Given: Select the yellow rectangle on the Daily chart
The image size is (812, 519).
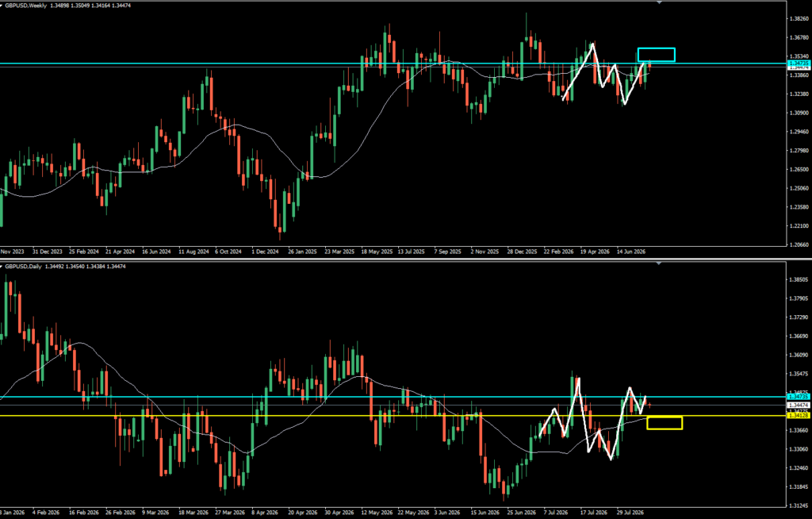Looking at the screenshot, I should (x=665, y=422).
